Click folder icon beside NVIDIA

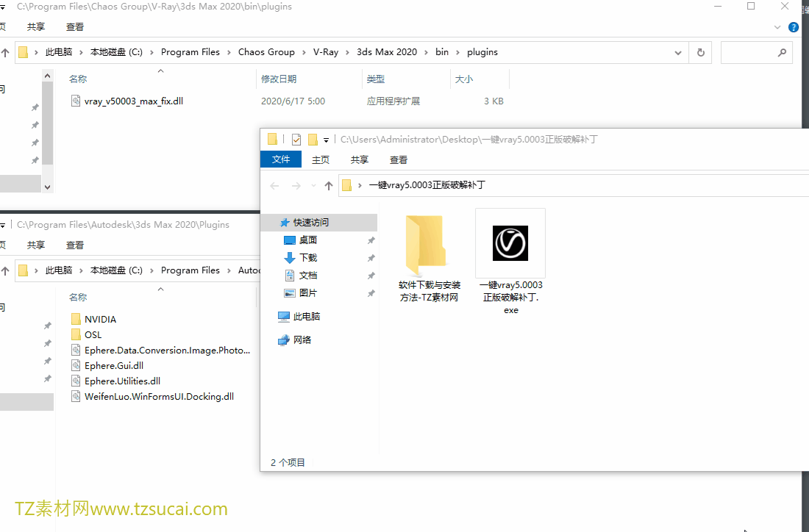[75, 319]
